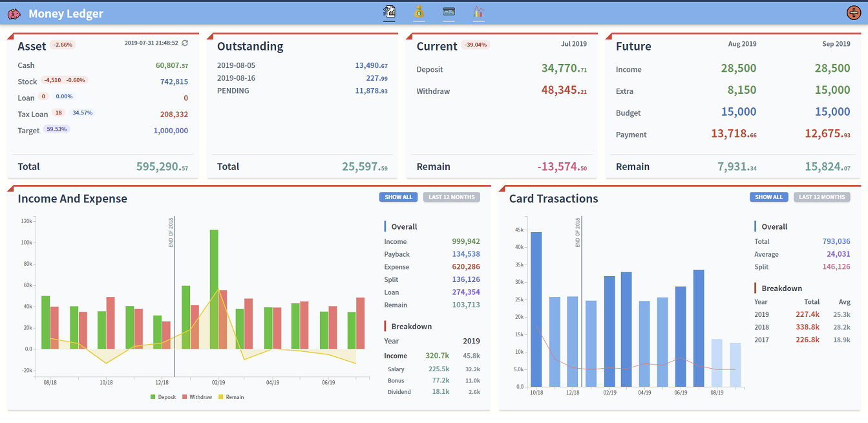
Task: Limit Card Transactions to Last 12 Months
Action: tap(822, 197)
